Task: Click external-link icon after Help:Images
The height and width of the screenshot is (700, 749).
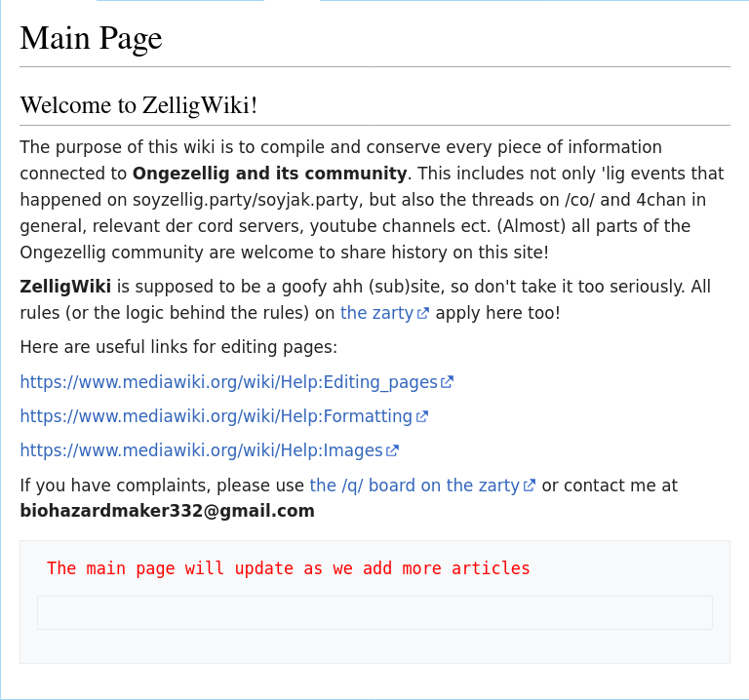Action: click(x=393, y=450)
